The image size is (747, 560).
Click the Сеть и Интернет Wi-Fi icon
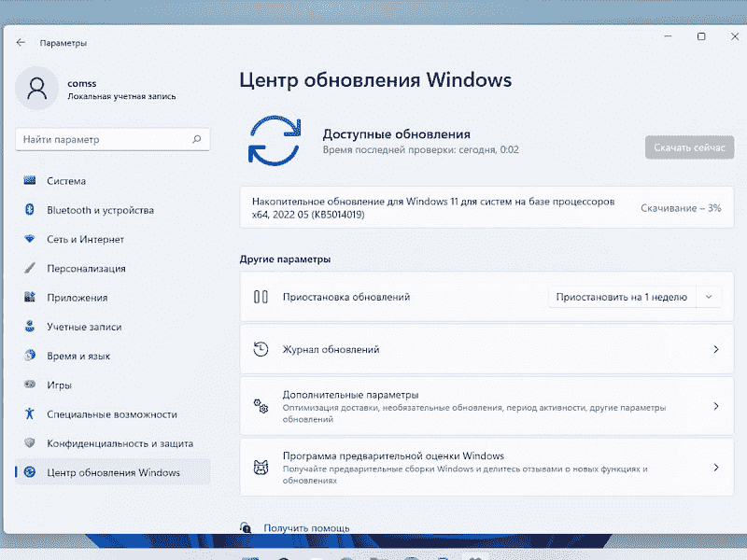pyautogui.click(x=30, y=239)
